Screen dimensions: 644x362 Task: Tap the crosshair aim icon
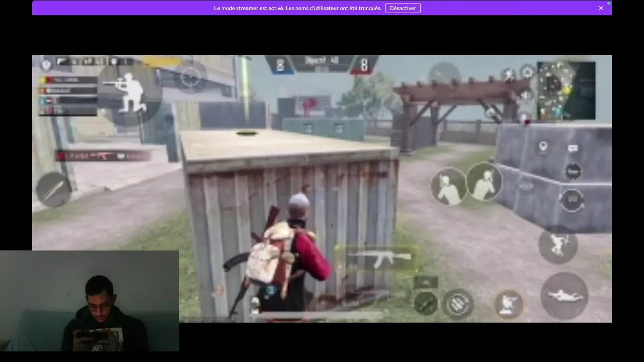pyautogui.click(x=191, y=78)
